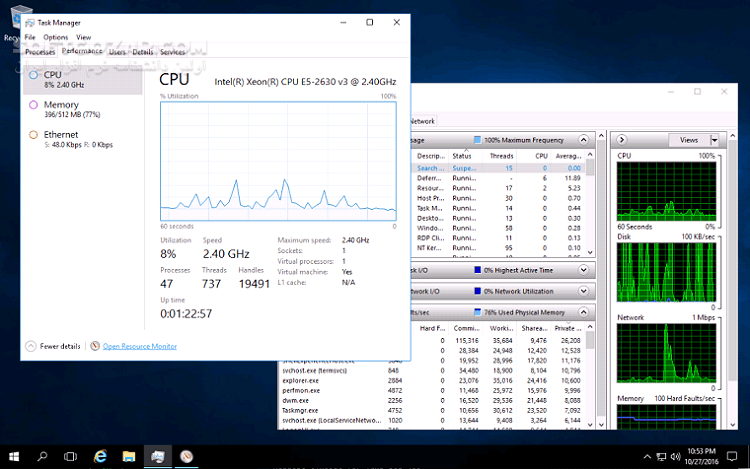Click the Disk graph in Resource Monitor
This screenshot has height=469, width=750.
[666, 273]
